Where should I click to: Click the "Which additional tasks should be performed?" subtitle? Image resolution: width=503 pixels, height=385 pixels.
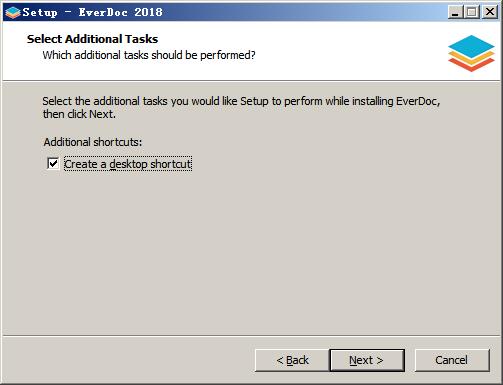click(x=149, y=55)
